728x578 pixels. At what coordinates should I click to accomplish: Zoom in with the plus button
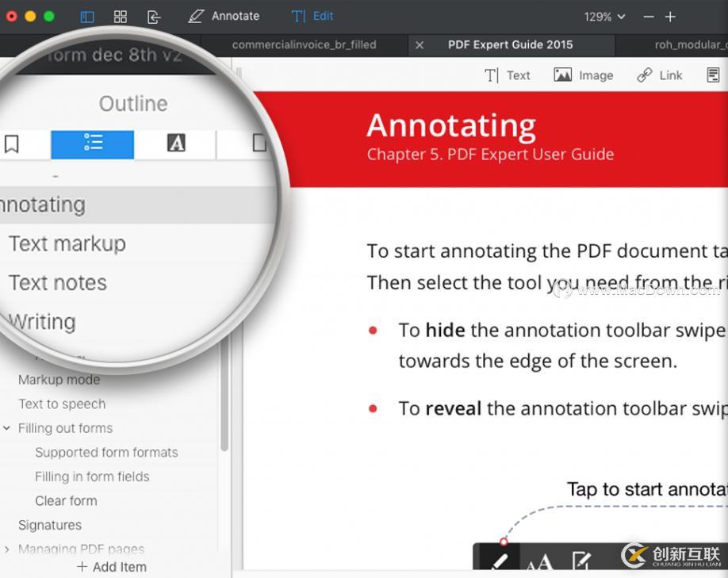tap(670, 17)
